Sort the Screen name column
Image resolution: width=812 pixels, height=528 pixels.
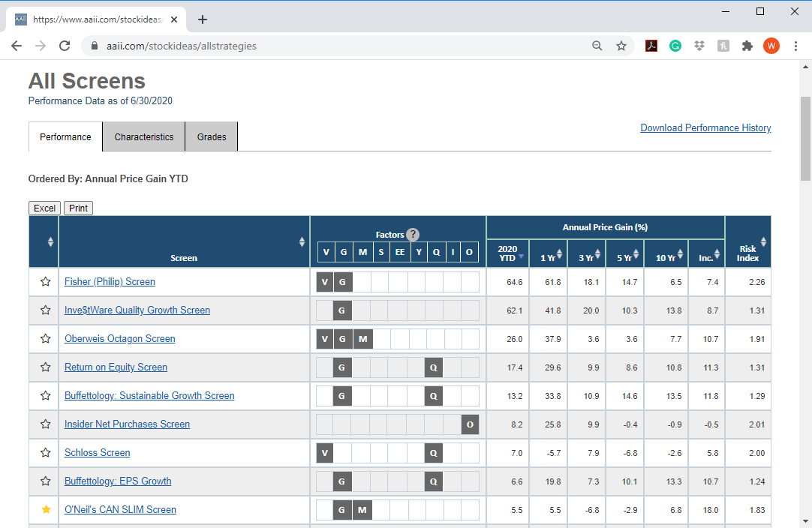[302, 241]
